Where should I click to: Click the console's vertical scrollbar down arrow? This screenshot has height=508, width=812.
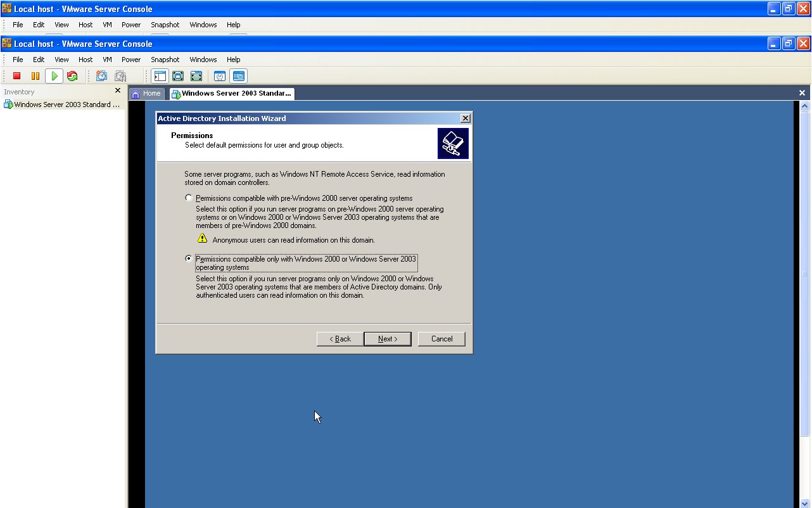805,504
